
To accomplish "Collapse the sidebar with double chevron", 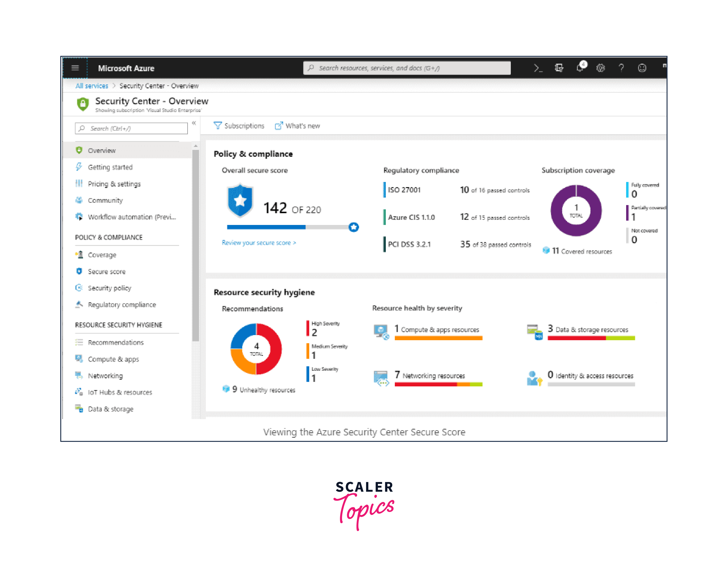I will (x=194, y=123).
